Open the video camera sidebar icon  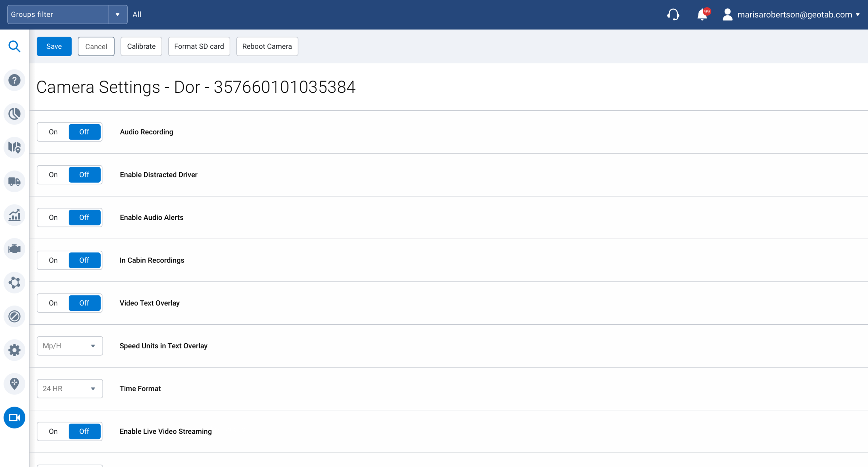click(x=14, y=418)
